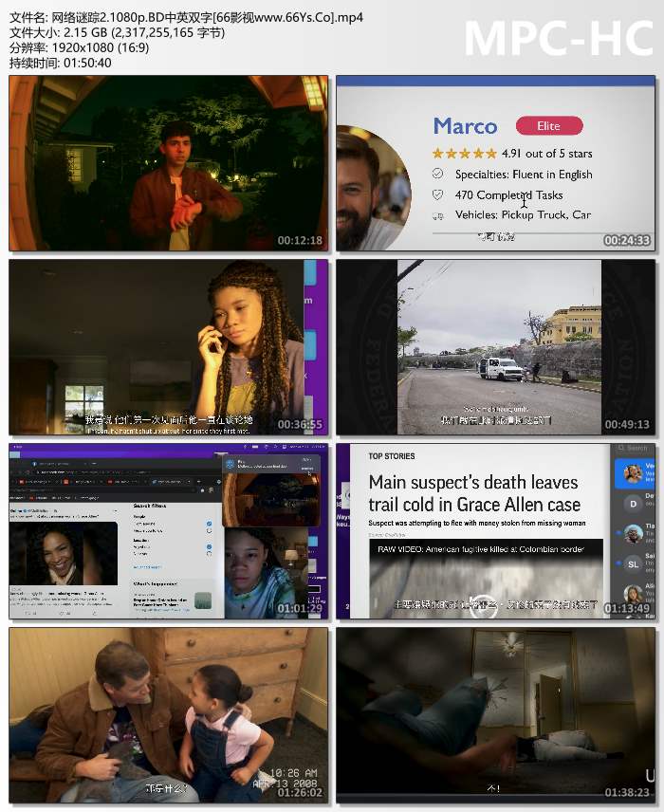The image size is (664, 812).
Task: Click Marco's round profile photo
Action: 370,188
